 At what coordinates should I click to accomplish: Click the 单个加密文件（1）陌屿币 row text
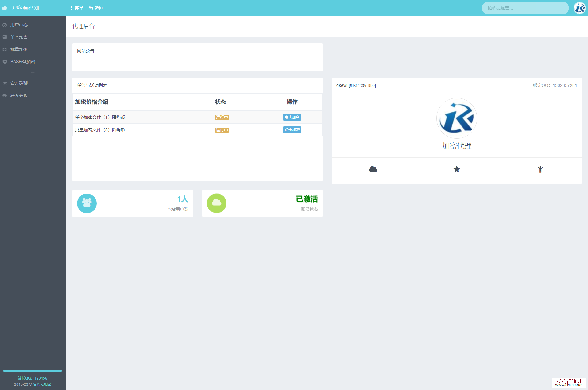point(100,117)
